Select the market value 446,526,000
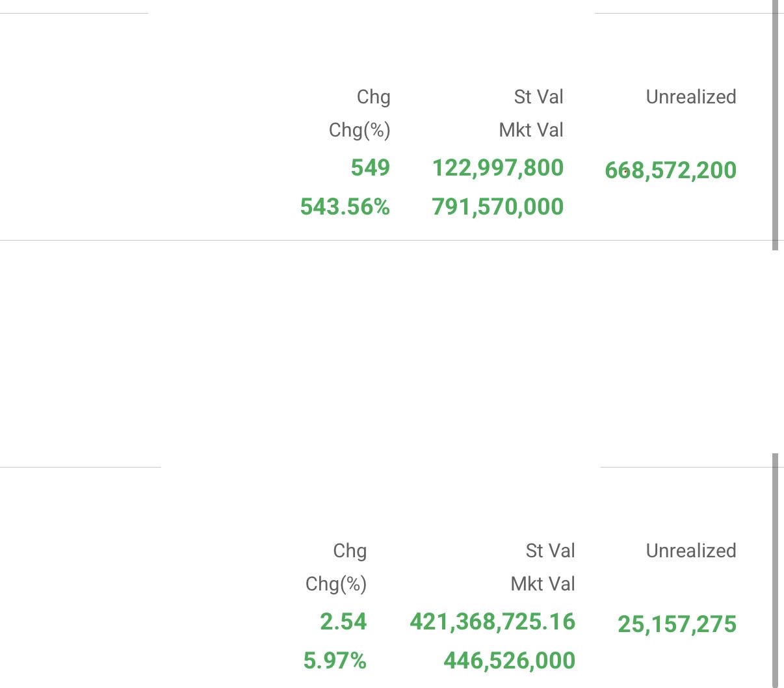Screen dimensions: 784x688 point(509,661)
